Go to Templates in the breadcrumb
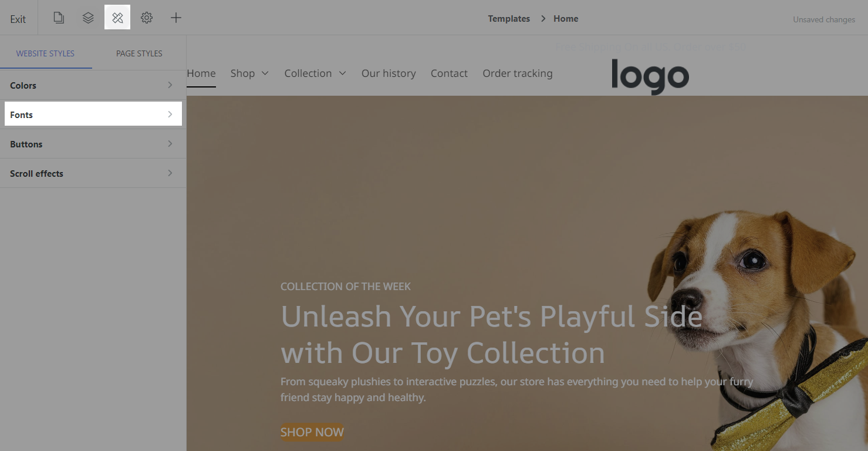Viewport: 868px width, 451px height. (509, 19)
